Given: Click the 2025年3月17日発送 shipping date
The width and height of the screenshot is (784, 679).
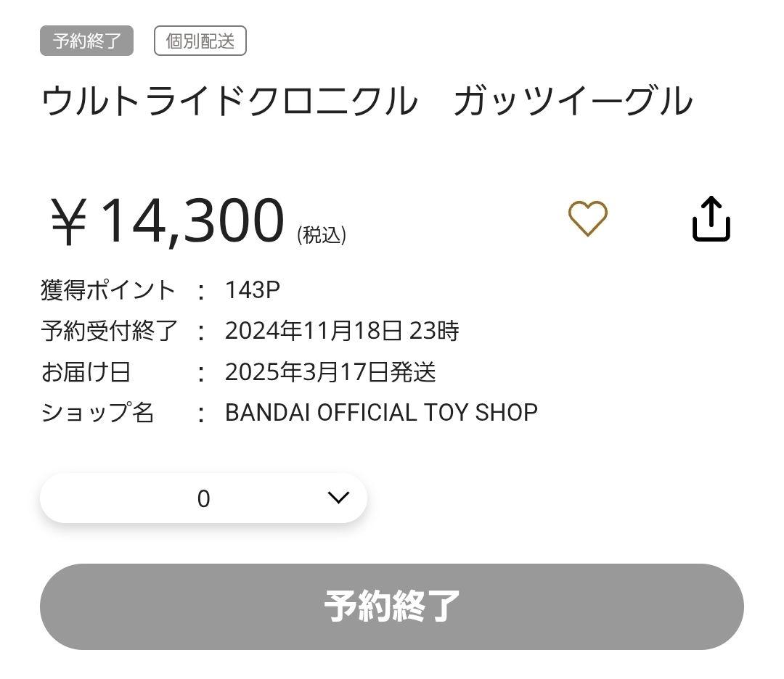Looking at the screenshot, I should coord(330,372).
